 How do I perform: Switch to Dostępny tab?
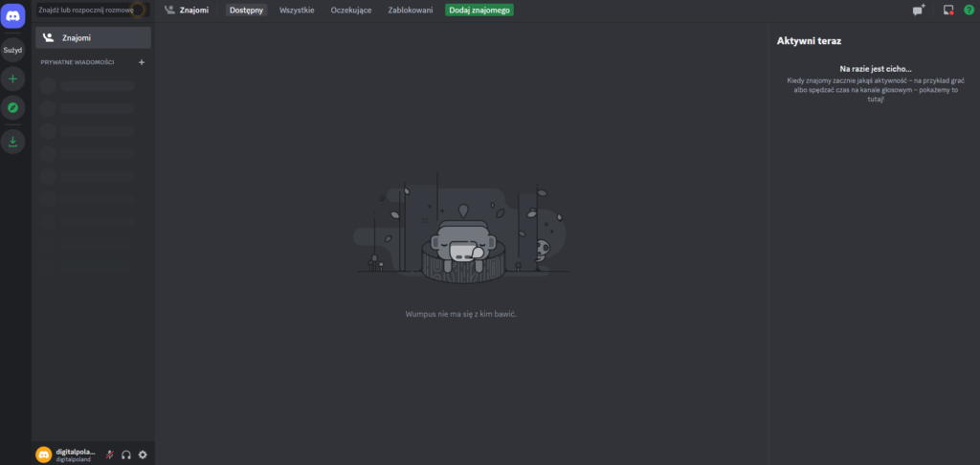tap(246, 10)
